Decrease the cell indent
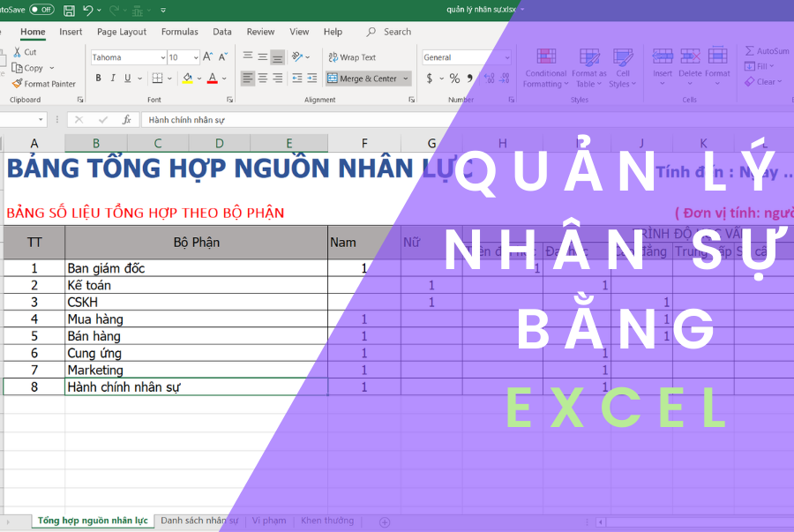The width and height of the screenshot is (794, 532). [297, 78]
